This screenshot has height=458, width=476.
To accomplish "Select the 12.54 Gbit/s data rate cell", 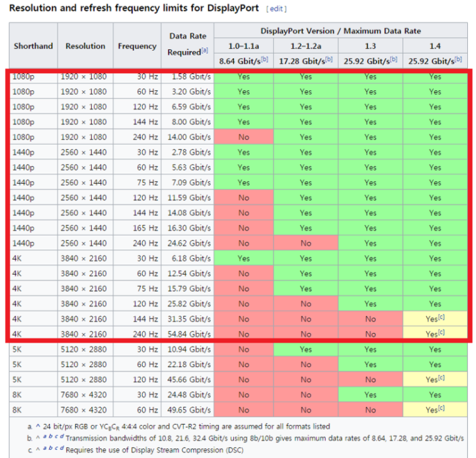I will (x=188, y=274).
